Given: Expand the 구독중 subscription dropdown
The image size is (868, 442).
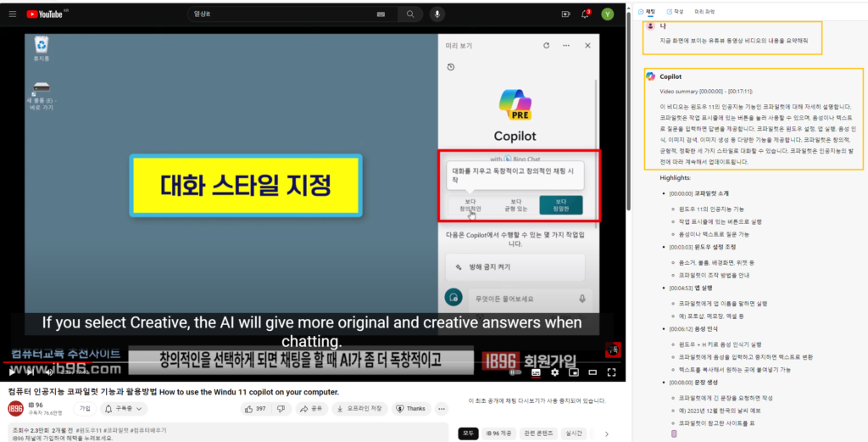Looking at the screenshot, I should coord(124,409).
